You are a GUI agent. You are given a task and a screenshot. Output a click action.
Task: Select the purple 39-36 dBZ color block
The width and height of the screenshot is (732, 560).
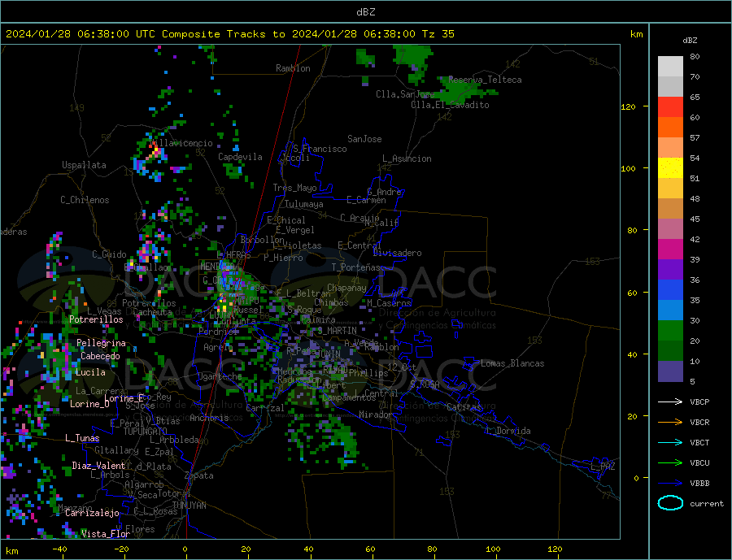[670, 270]
